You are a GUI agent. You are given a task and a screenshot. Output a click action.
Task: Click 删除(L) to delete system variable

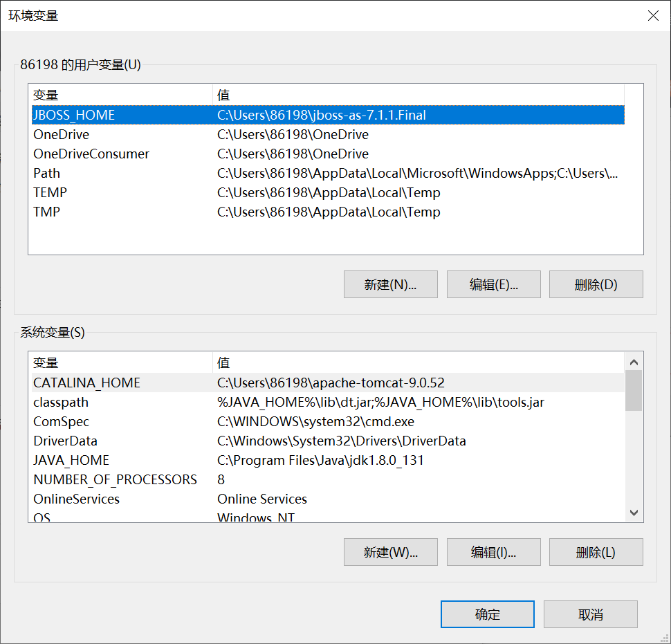pyautogui.click(x=596, y=552)
